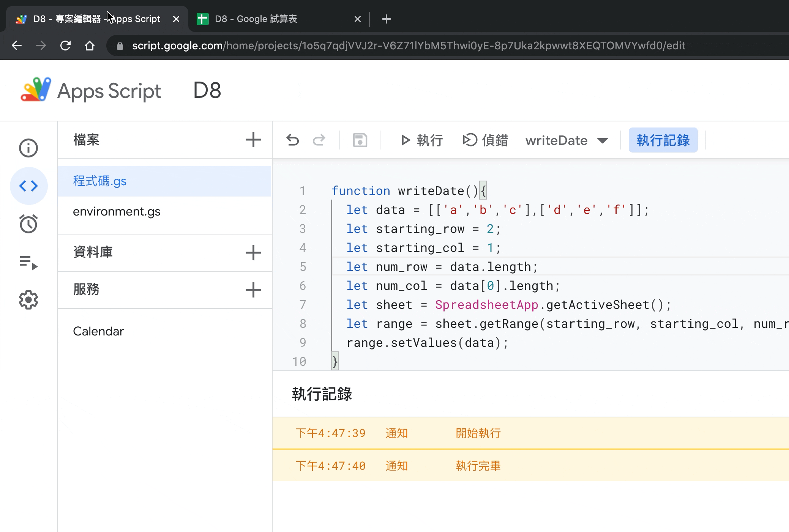Open the Executions list icon
This screenshot has width=789, height=532.
[28, 262]
